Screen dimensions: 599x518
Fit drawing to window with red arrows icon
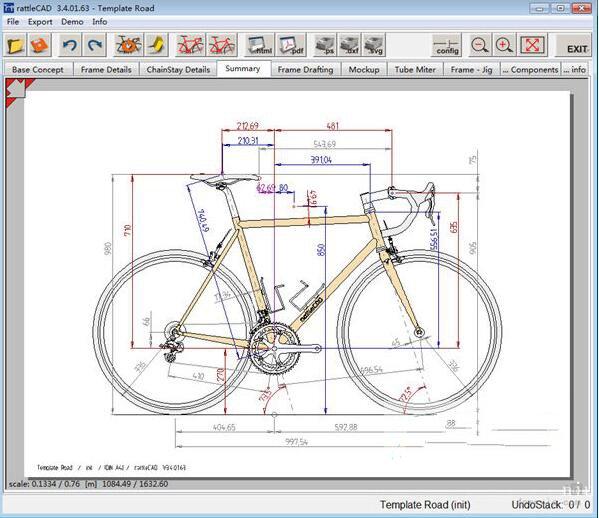[532, 45]
